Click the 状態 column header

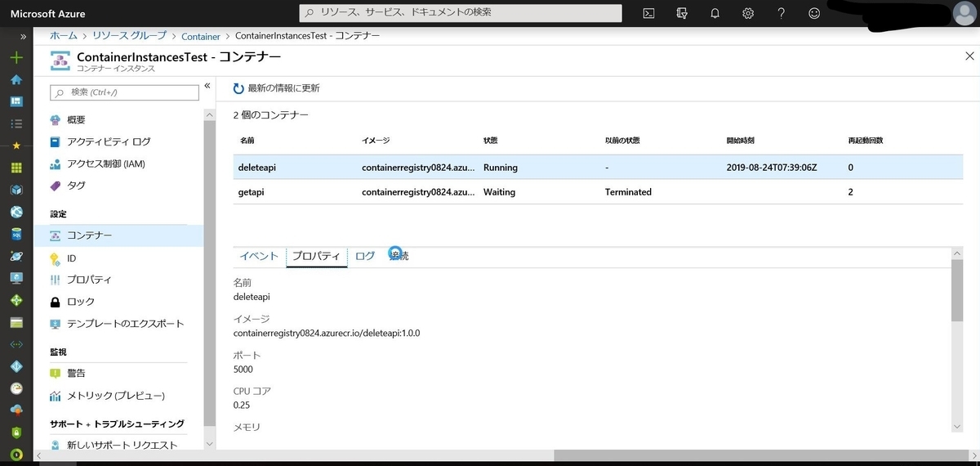(491, 141)
